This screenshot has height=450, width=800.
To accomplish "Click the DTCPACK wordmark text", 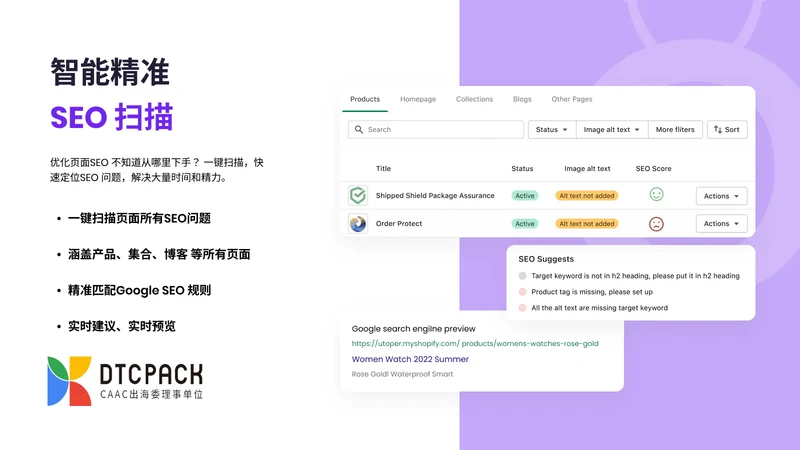I will tap(151, 374).
